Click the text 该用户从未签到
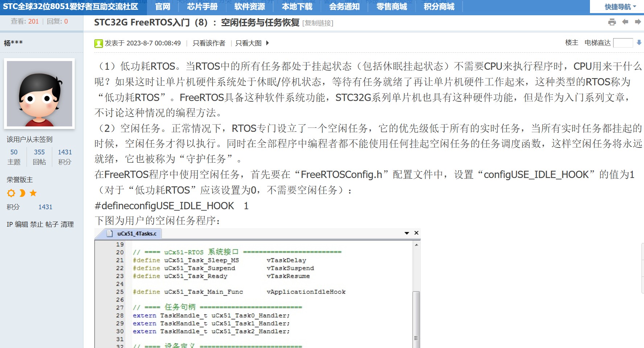644x348 pixels. [29, 139]
